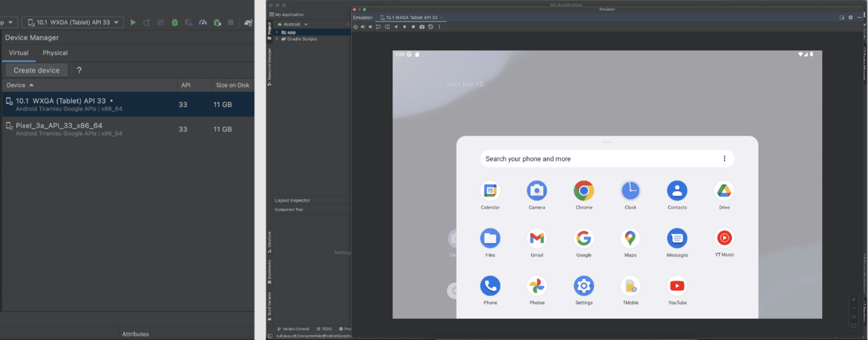The width and height of the screenshot is (868, 340).
Task: Launch the Drive app icon
Action: 724,190
